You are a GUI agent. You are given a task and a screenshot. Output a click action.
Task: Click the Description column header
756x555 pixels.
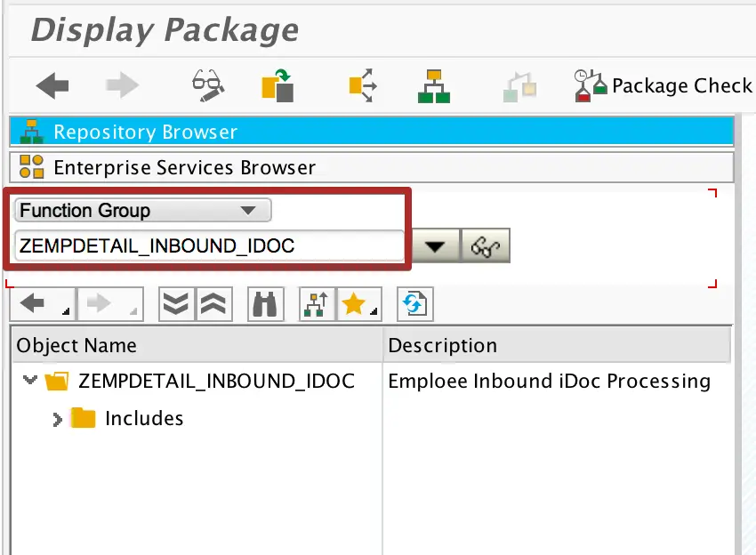557,345
